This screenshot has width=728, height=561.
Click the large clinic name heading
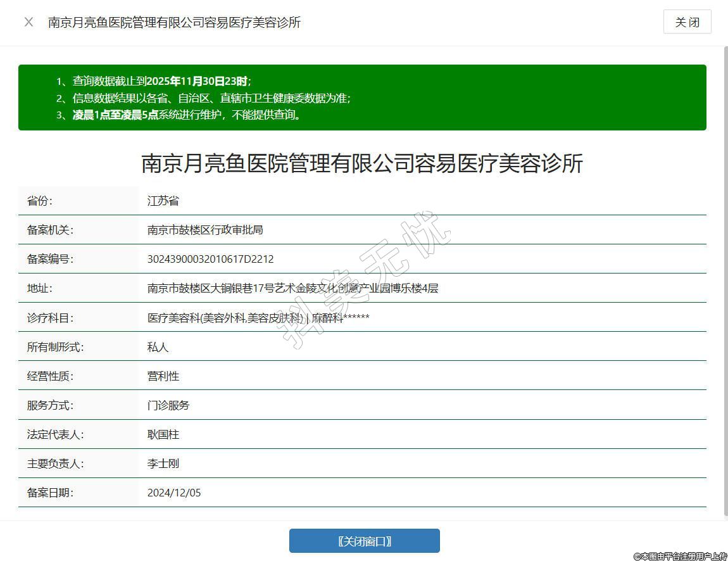[x=361, y=163]
